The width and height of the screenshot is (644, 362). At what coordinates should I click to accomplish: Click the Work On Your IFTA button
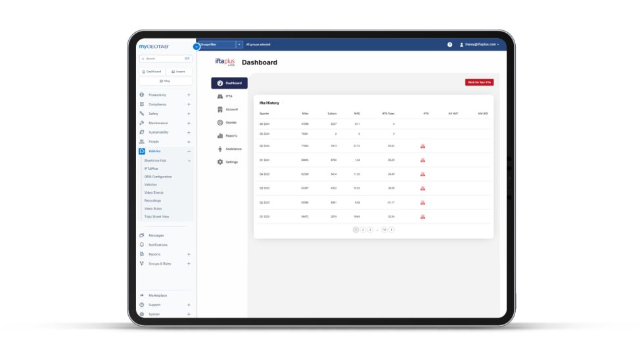point(479,82)
